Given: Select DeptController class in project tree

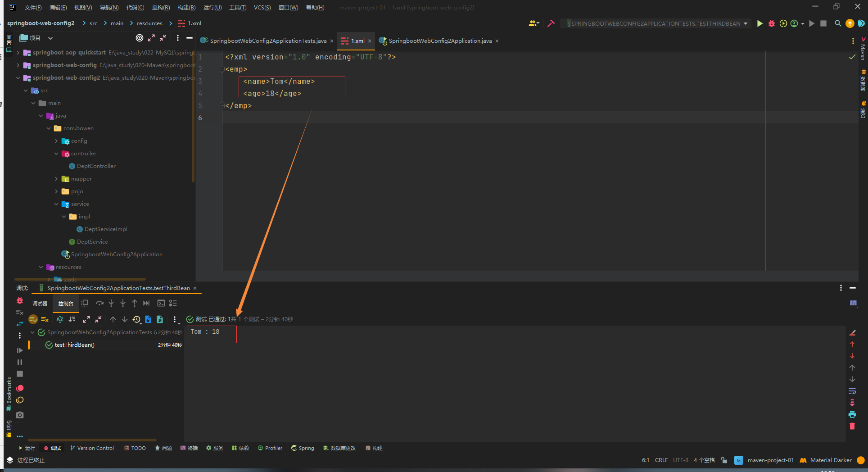Looking at the screenshot, I should 96,166.
